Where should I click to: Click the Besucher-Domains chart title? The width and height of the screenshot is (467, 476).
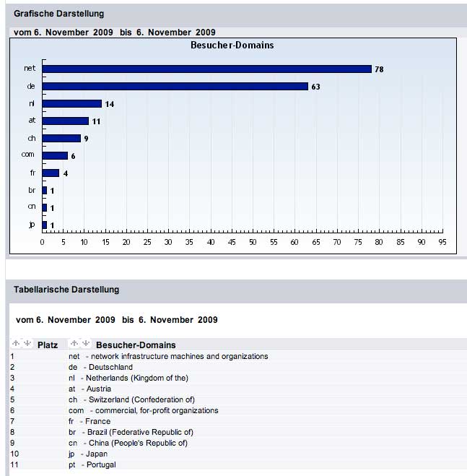pyautogui.click(x=232, y=45)
